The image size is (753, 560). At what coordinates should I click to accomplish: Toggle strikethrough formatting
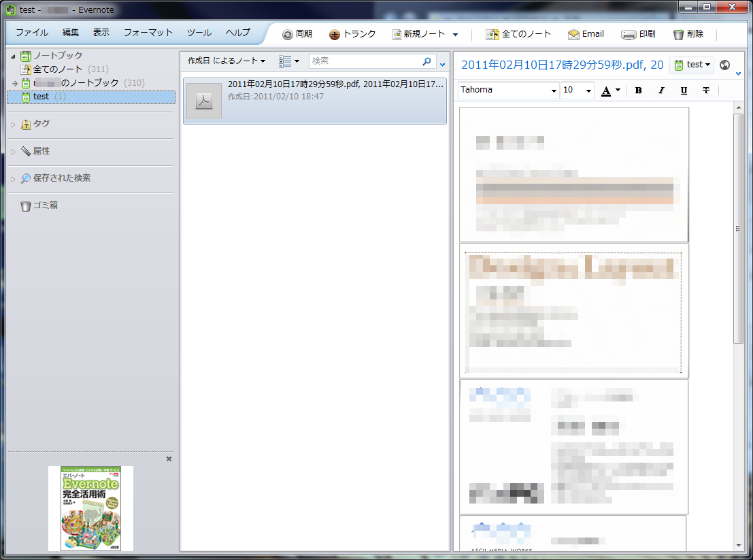[x=706, y=90]
